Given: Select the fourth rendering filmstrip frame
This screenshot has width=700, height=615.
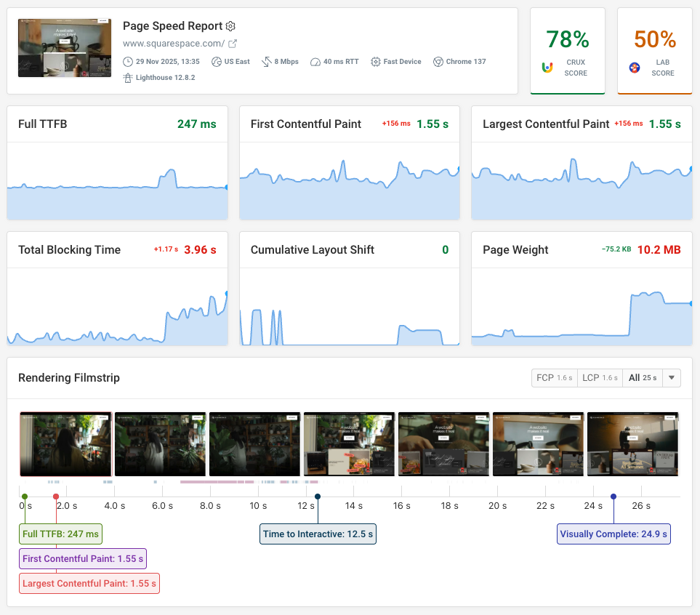Looking at the screenshot, I should pos(349,444).
